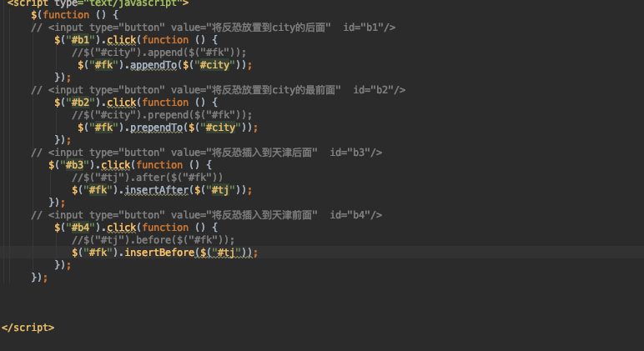The height and width of the screenshot is (351, 644).
Task: Click the final "});" closing the outer function
Action: [x=39, y=278]
